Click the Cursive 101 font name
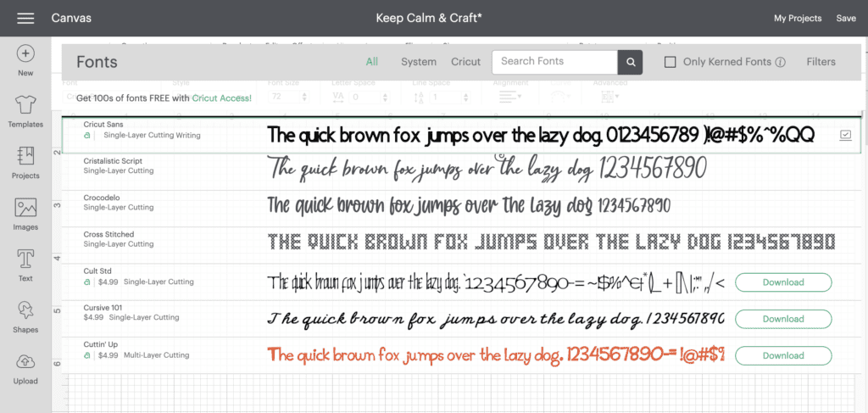This screenshot has height=413, width=868. [x=103, y=307]
